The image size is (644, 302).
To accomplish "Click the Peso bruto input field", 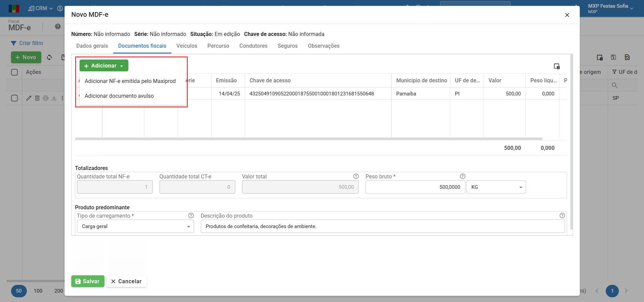I will point(415,187).
